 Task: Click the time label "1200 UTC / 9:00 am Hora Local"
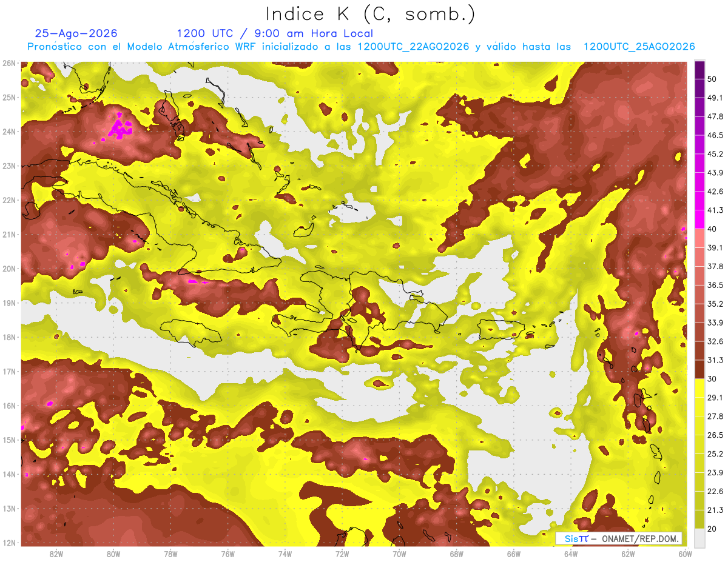click(x=275, y=33)
